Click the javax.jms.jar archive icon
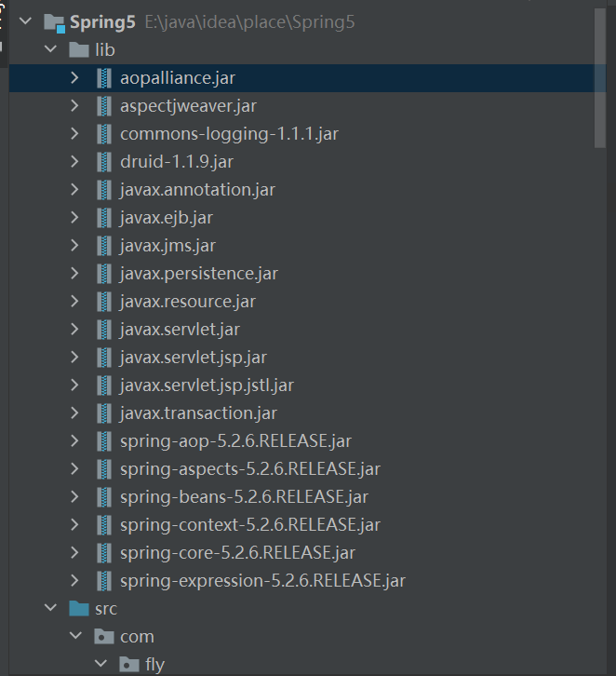The height and width of the screenshot is (676, 616). pyautogui.click(x=104, y=246)
